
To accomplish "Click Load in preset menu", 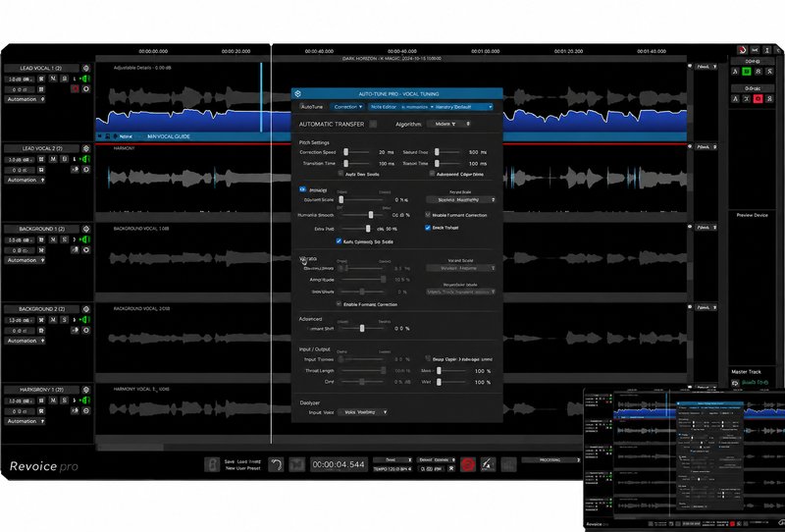I will point(242,461).
